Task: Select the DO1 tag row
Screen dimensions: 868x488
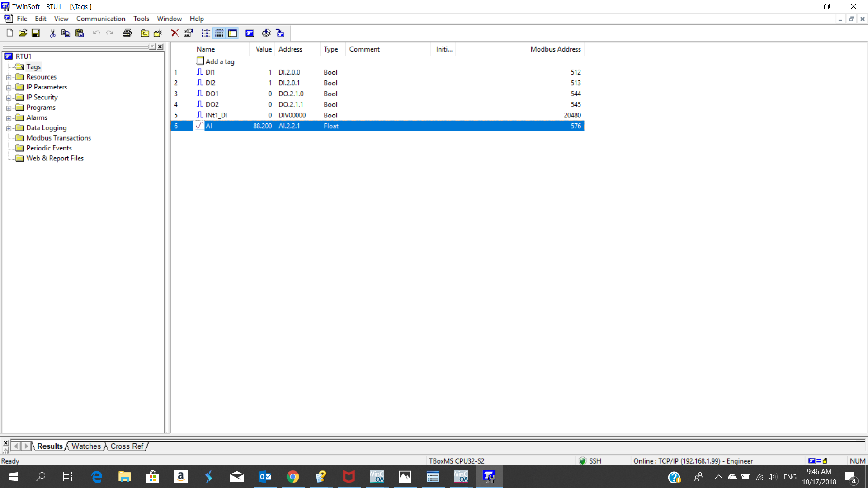Action: tap(212, 94)
